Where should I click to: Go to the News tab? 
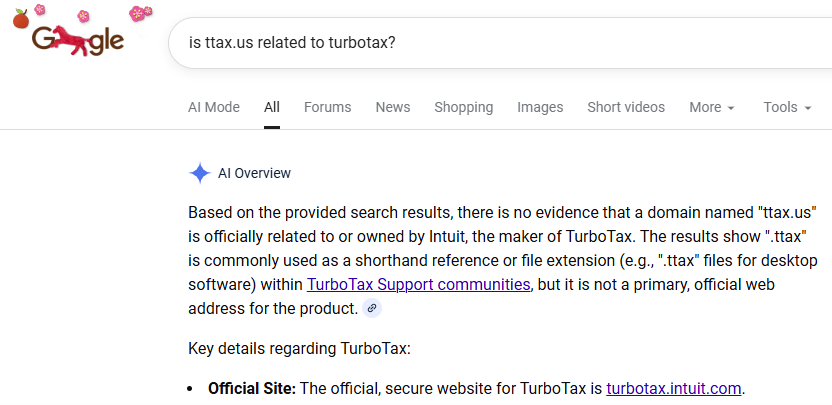393,107
